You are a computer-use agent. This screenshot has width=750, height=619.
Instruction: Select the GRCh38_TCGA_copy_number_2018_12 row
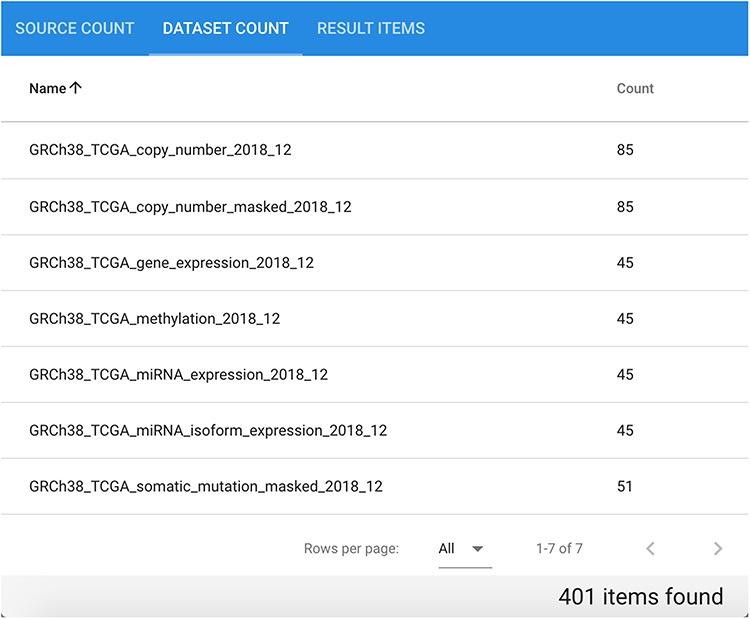[x=160, y=150]
